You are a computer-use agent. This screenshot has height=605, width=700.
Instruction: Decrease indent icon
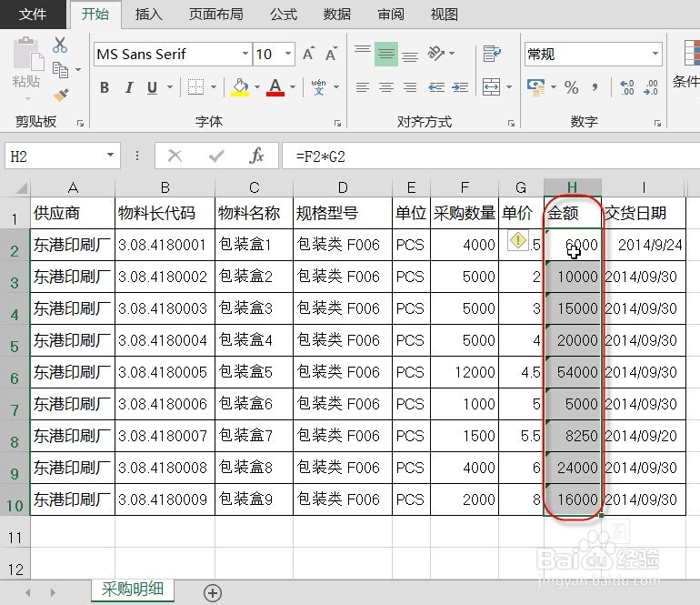tap(436, 87)
